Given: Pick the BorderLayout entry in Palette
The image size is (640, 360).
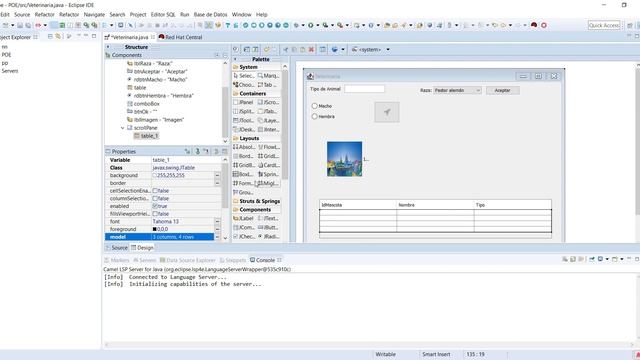Looking at the screenshot, I should click(244, 156).
